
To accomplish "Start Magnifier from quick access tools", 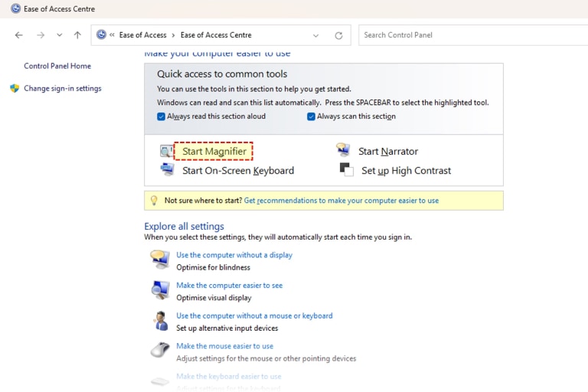I will [214, 151].
